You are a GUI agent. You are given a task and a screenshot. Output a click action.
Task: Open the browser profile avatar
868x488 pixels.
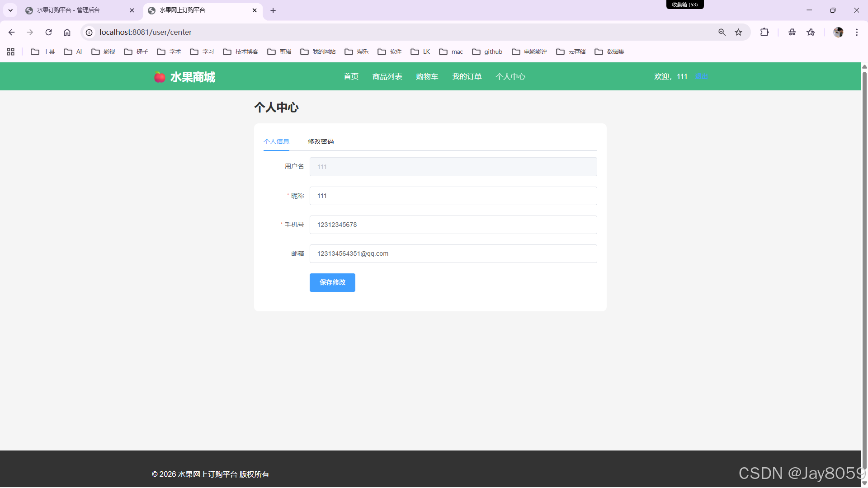[x=838, y=32]
